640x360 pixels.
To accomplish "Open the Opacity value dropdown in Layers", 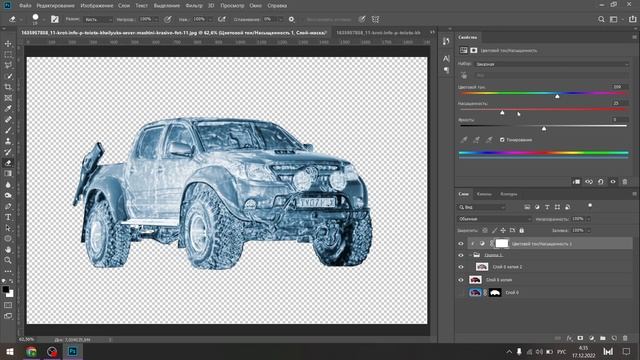I will coord(588,219).
